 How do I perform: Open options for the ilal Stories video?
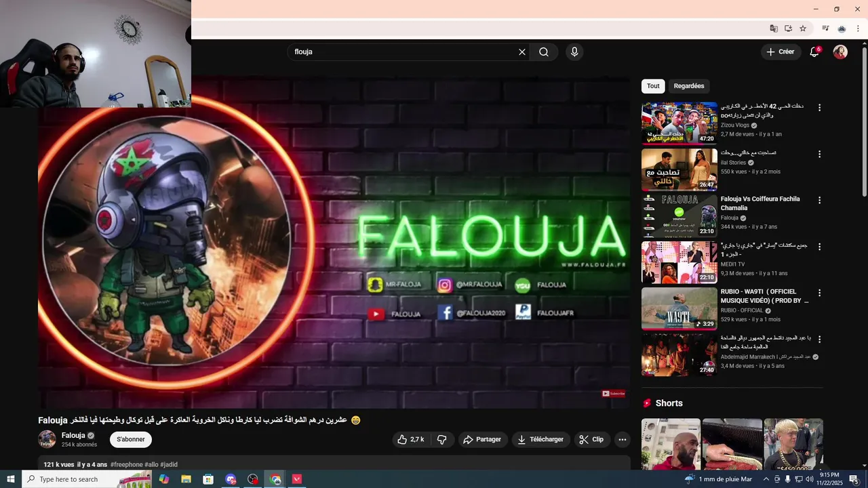click(819, 155)
